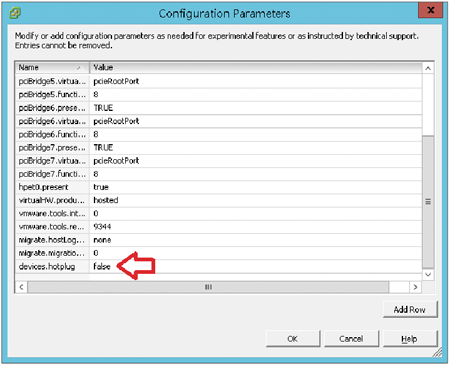The image size is (450, 366).
Task: Click the horizontal scrollbar thumb
Action: coord(208,287)
